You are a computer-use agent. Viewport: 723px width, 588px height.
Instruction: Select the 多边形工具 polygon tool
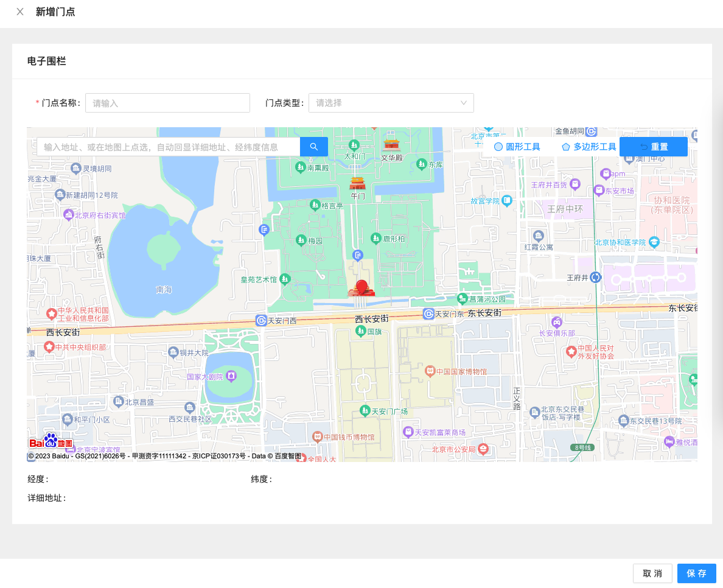(x=589, y=147)
